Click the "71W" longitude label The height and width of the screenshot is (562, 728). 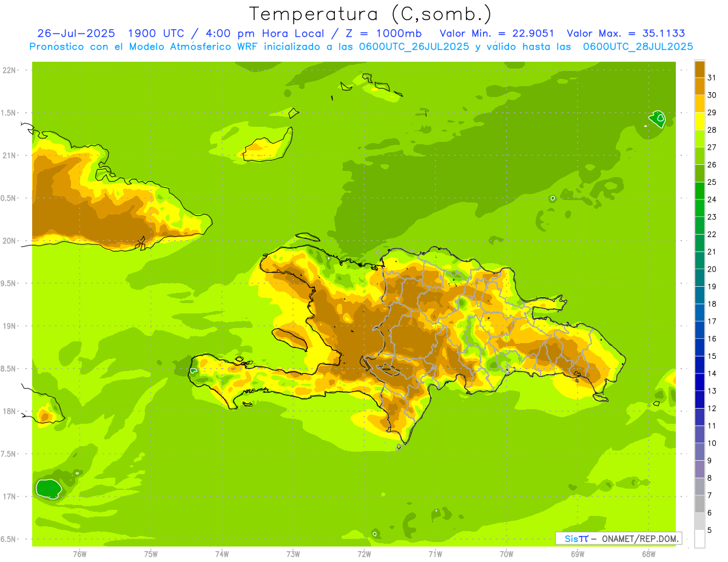(435, 554)
